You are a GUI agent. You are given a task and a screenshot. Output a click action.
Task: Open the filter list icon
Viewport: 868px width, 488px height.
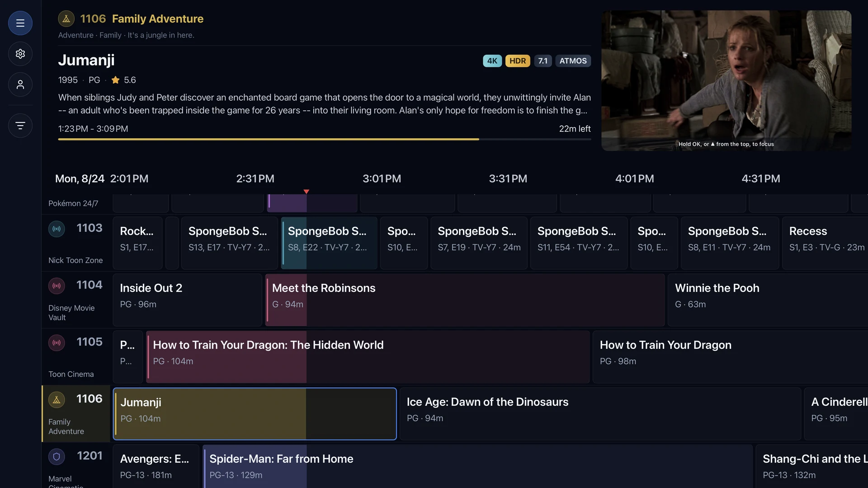(x=20, y=126)
